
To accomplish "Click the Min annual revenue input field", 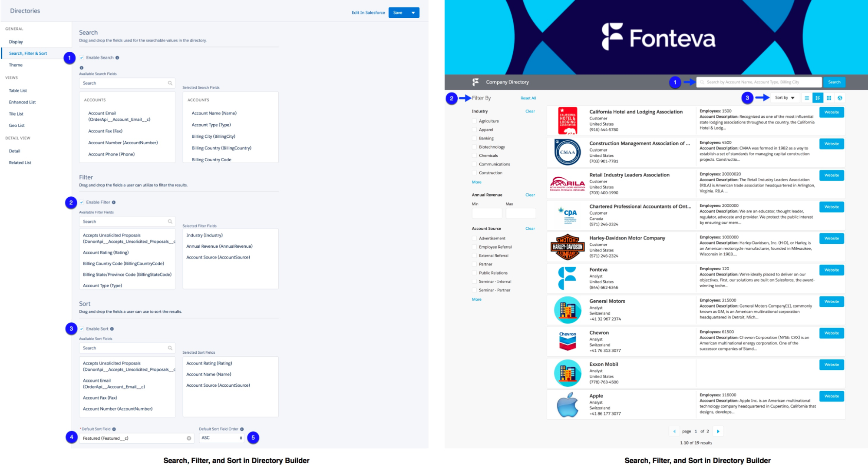I will [x=486, y=213].
